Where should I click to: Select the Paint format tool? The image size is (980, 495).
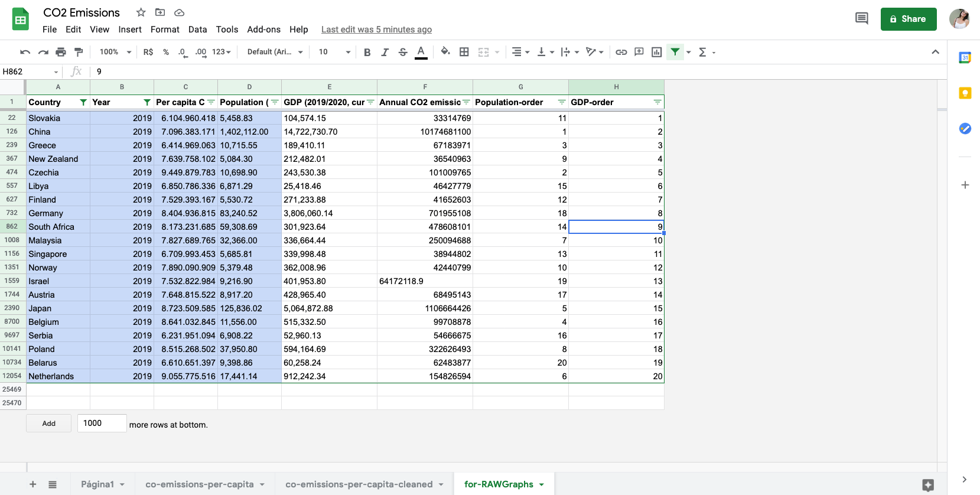click(79, 52)
